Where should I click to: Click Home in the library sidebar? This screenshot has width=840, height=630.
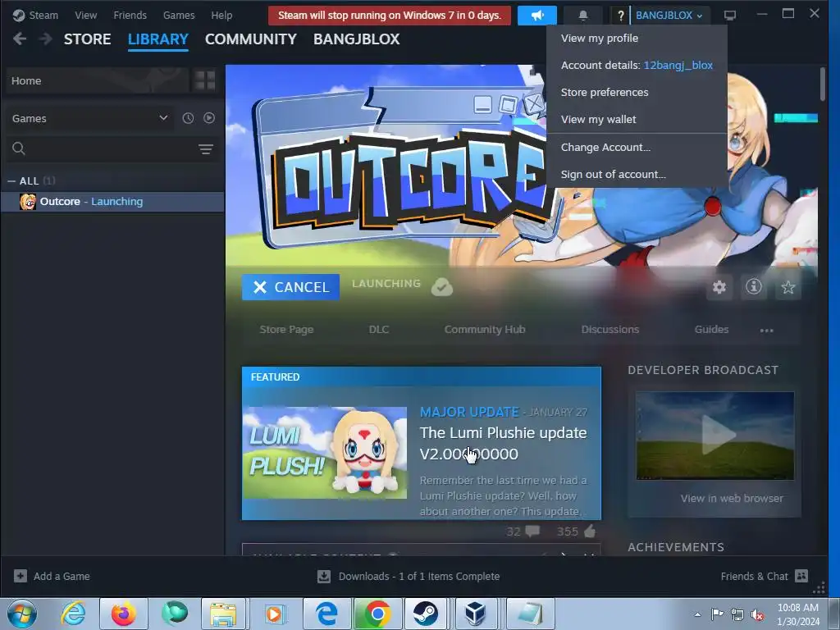click(96, 81)
